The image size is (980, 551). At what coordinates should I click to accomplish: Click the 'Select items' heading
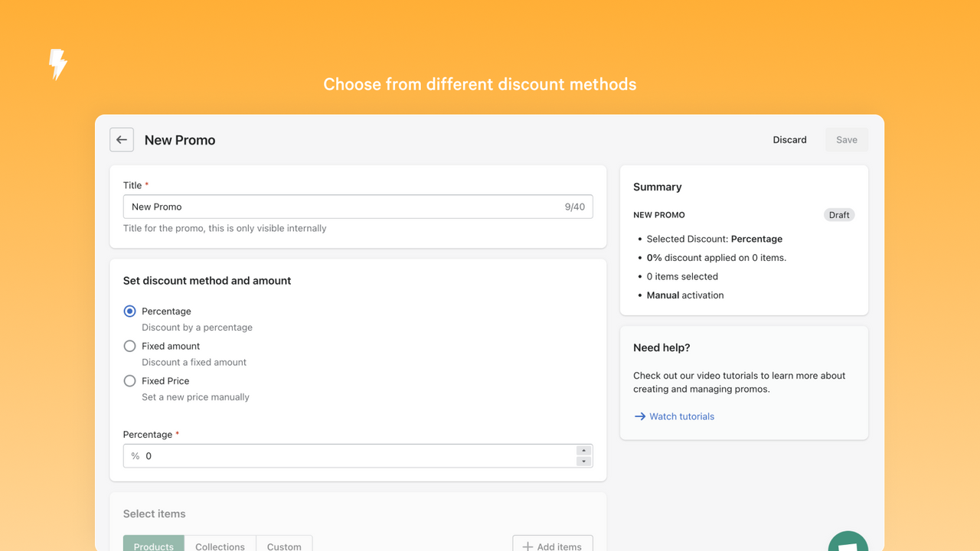click(154, 514)
